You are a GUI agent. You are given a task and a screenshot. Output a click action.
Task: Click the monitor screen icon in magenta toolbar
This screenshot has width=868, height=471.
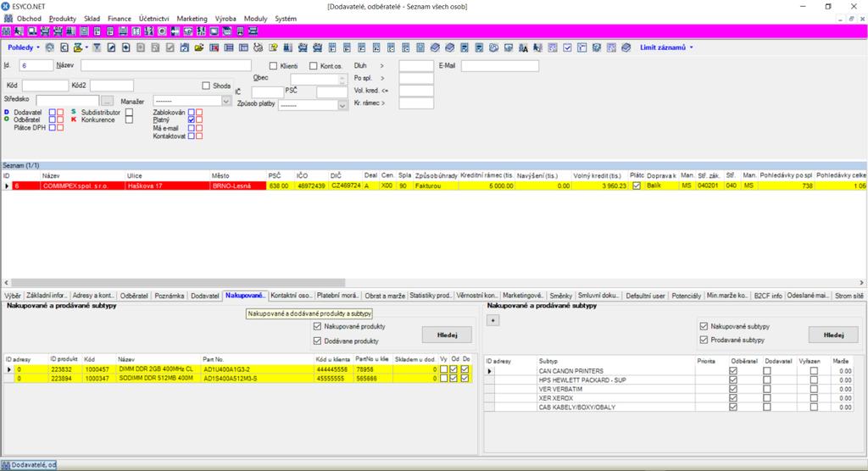pos(214,31)
